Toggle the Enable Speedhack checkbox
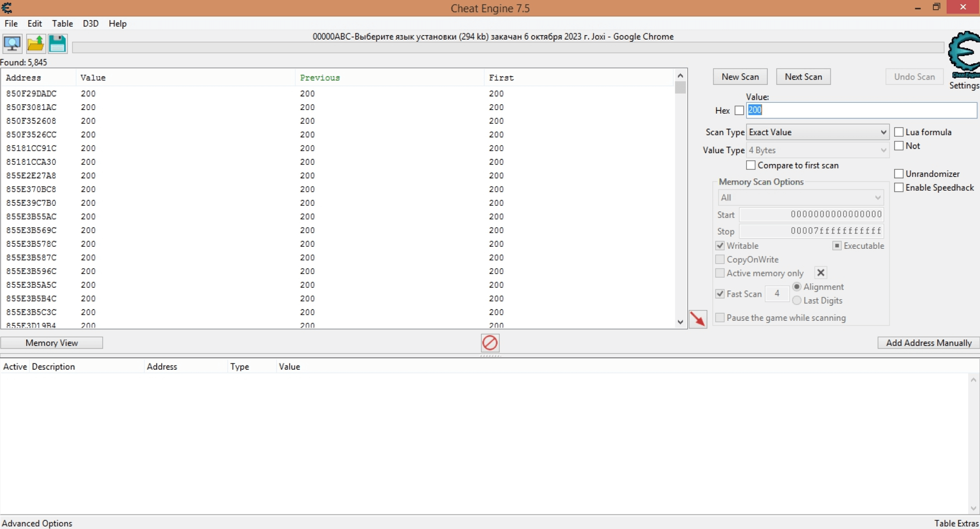The height and width of the screenshot is (529, 980). [899, 188]
